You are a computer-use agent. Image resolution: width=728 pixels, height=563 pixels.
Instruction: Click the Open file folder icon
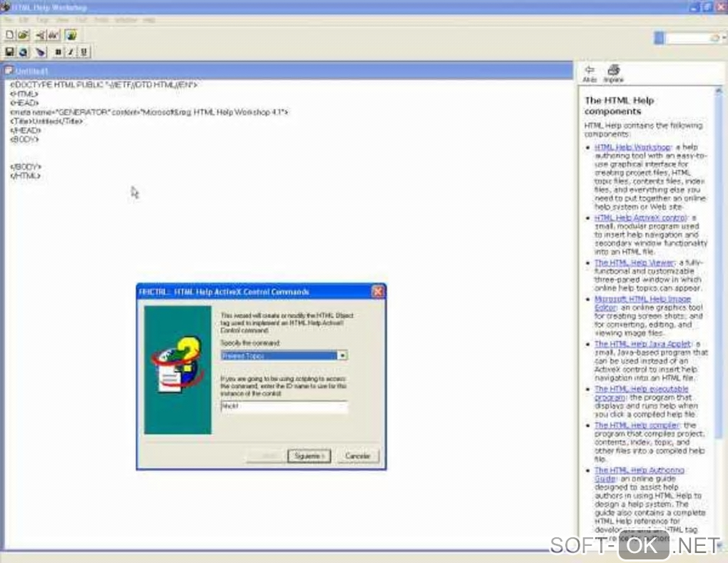24,35
